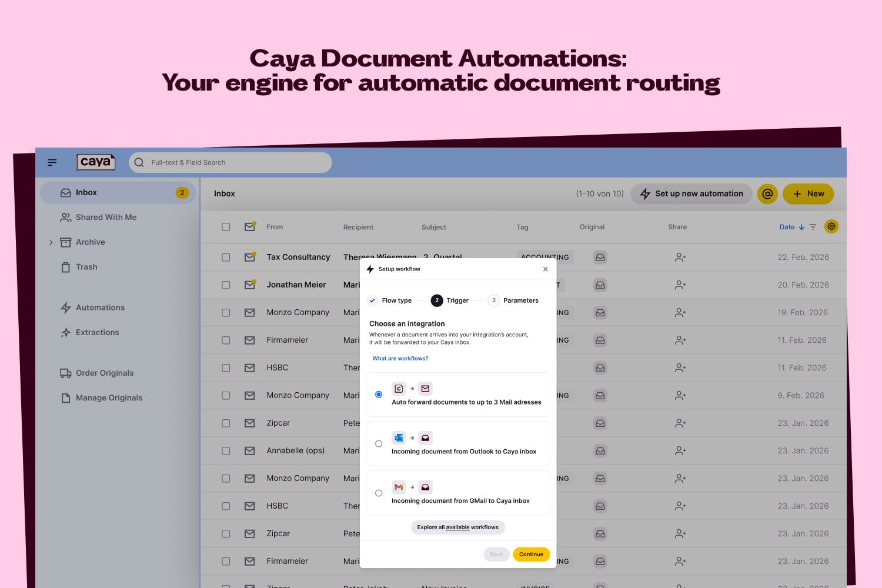Go to the Flow type step
This screenshot has height=588, width=882.
click(x=390, y=300)
